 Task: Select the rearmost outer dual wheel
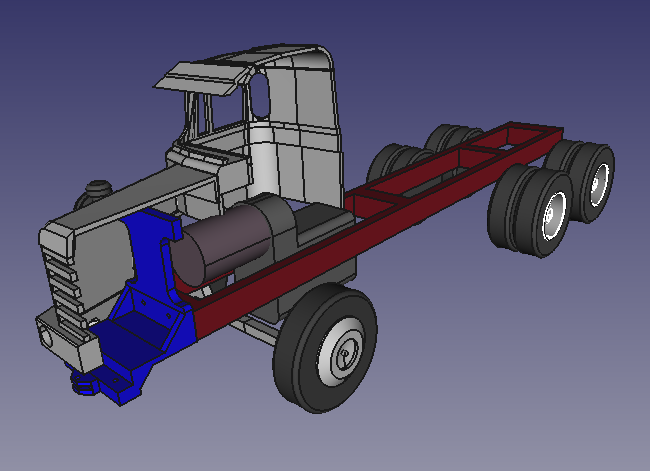click(595, 182)
